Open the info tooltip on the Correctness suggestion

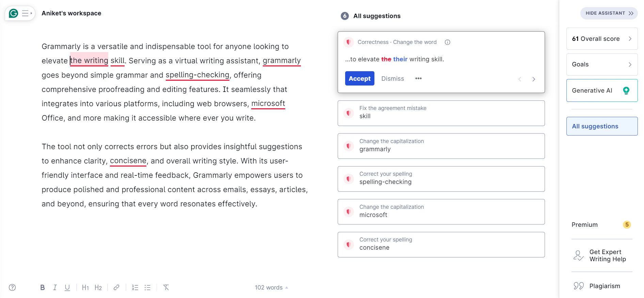tap(447, 42)
